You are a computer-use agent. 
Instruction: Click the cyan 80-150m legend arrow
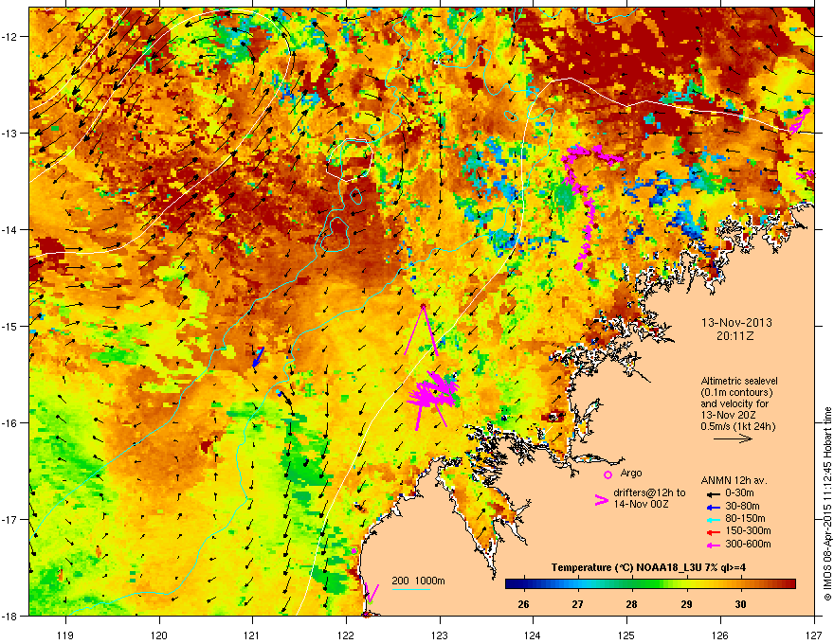click(x=713, y=519)
